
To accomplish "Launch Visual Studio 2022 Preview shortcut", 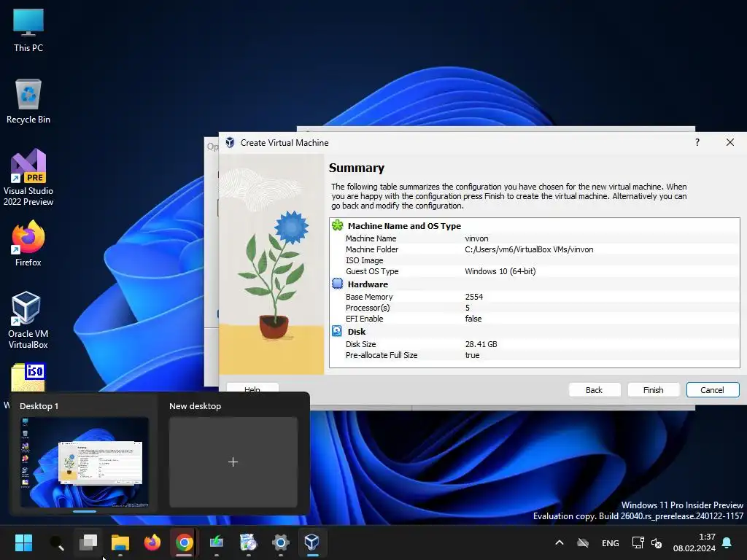I will pyautogui.click(x=28, y=178).
